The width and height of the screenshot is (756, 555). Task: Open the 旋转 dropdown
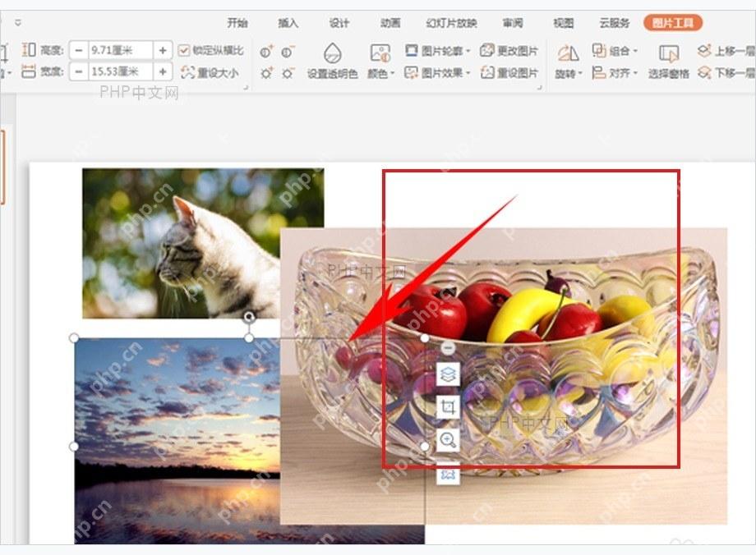tap(568, 61)
